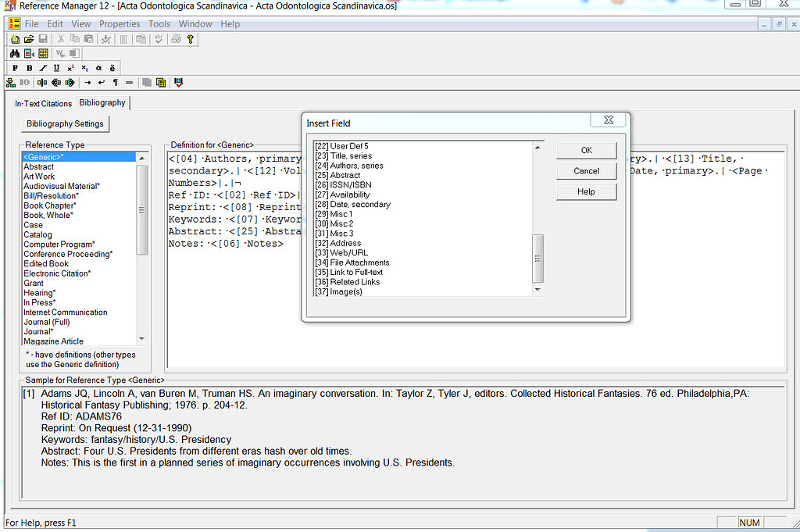Click the Open database toolbar icon

point(29,38)
